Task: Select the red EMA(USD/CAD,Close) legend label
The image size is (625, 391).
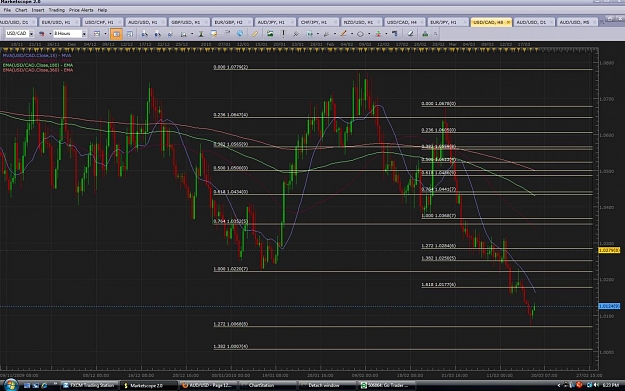Action: pyautogui.click(x=38, y=70)
